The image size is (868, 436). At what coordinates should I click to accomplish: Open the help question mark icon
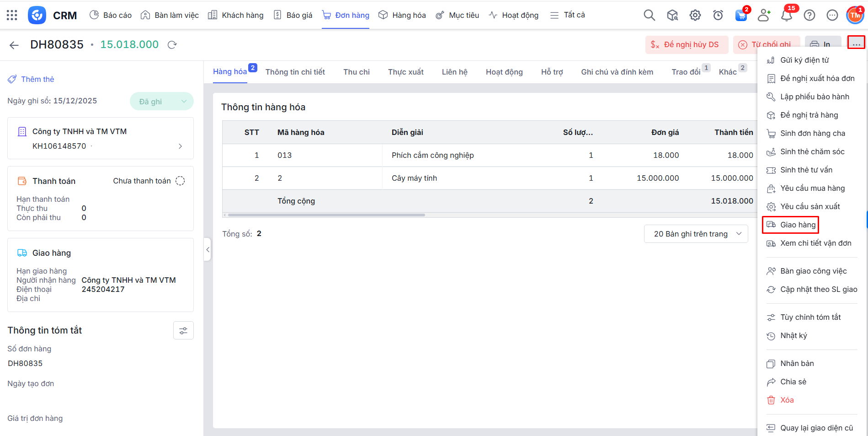click(809, 16)
